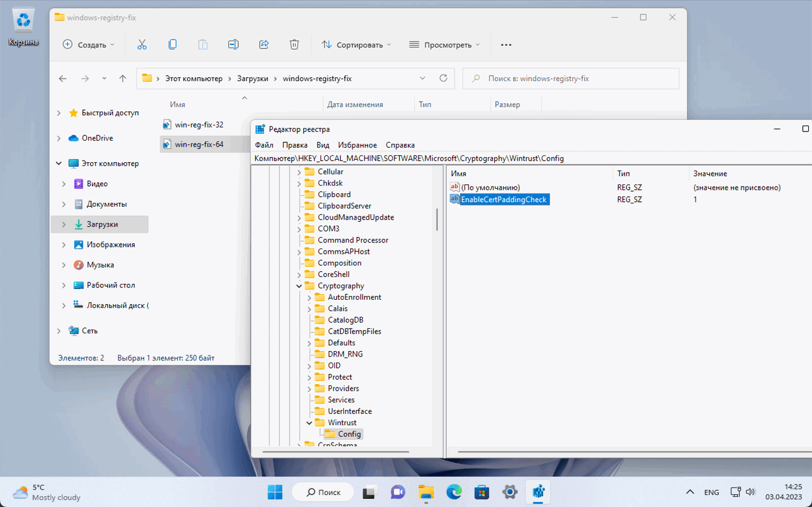Refresh the folder with the reload icon

click(443, 78)
